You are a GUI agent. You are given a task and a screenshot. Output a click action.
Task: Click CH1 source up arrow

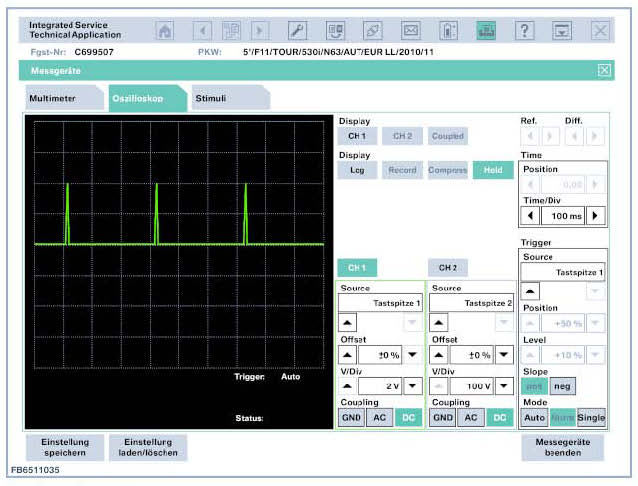pyautogui.click(x=347, y=322)
